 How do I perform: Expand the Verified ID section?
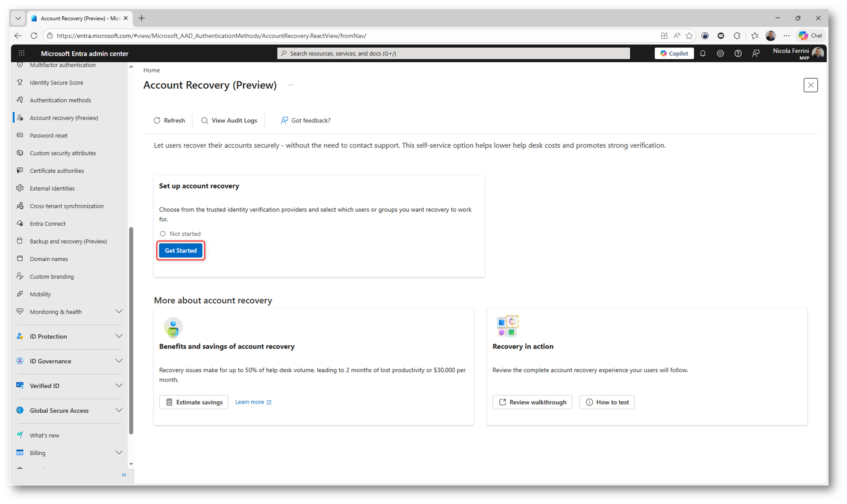[119, 385]
